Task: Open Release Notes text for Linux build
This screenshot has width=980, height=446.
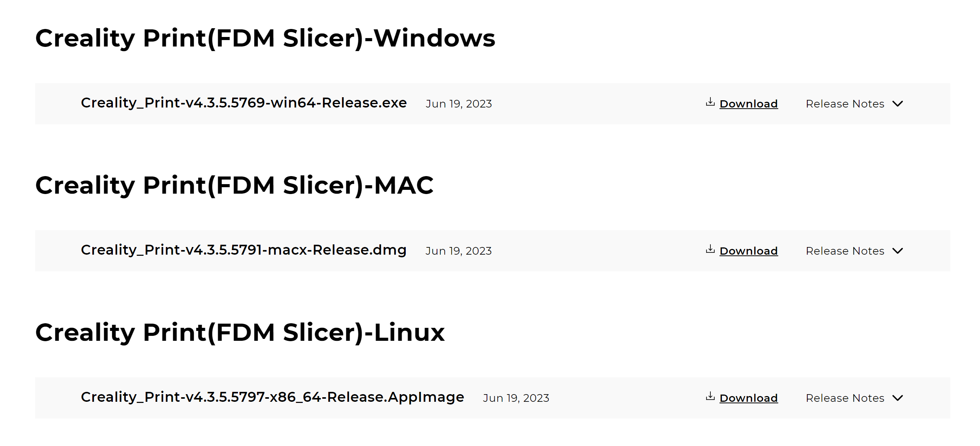Action: (x=845, y=398)
